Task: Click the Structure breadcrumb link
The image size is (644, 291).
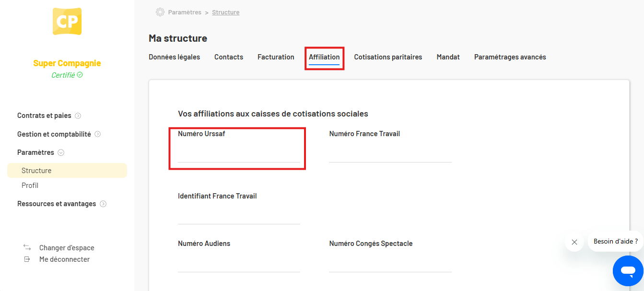Action: click(x=225, y=12)
